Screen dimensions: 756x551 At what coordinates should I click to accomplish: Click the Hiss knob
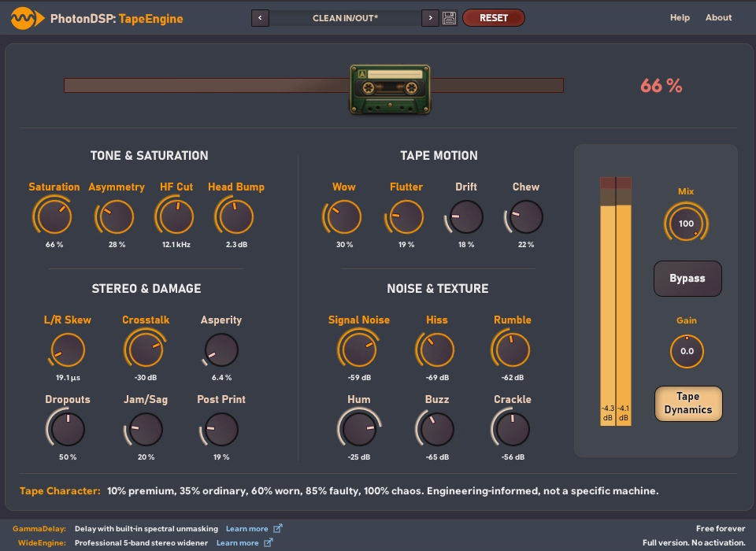pos(437,350)
